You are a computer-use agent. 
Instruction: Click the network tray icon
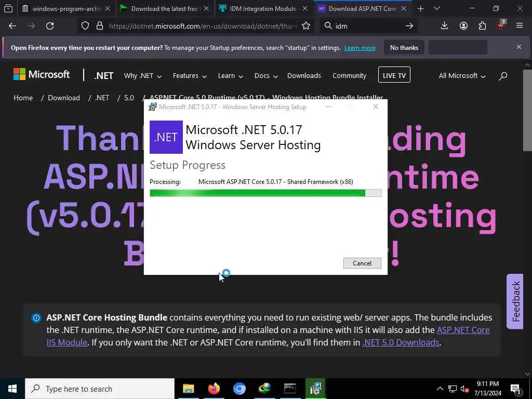pos(453,389)
